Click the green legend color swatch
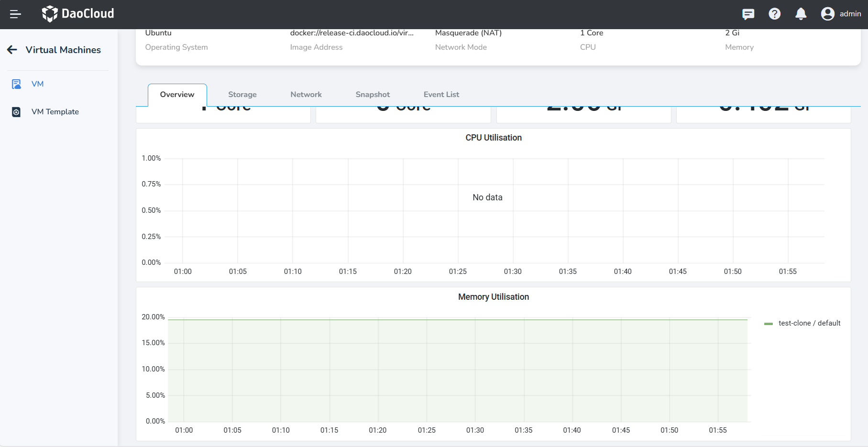 click(x=769, y=324)
